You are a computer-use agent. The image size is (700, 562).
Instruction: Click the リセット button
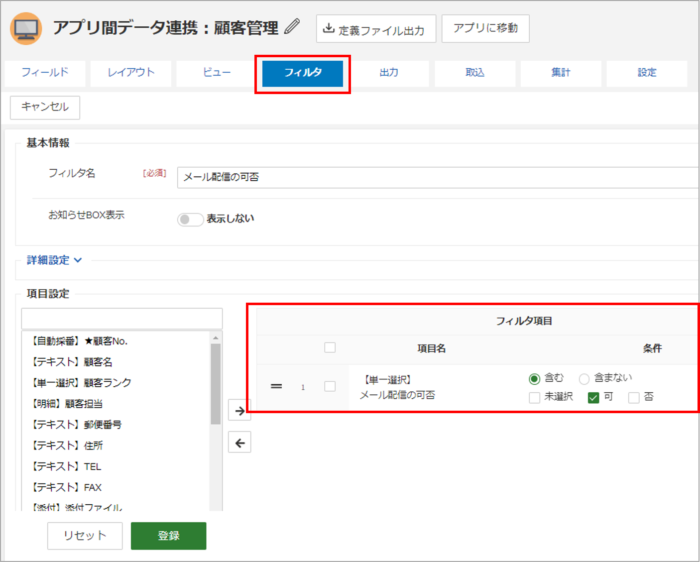(x=85, y=536)
